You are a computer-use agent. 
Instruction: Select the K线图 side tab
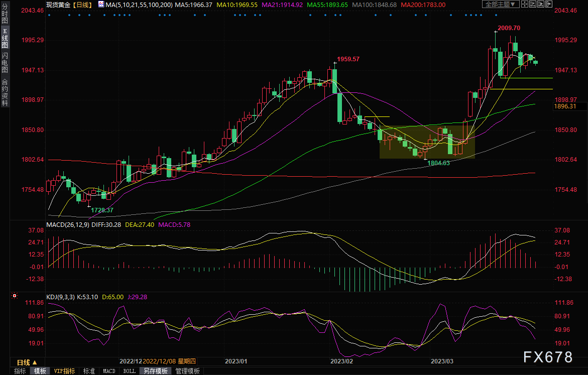click(5, 39)
